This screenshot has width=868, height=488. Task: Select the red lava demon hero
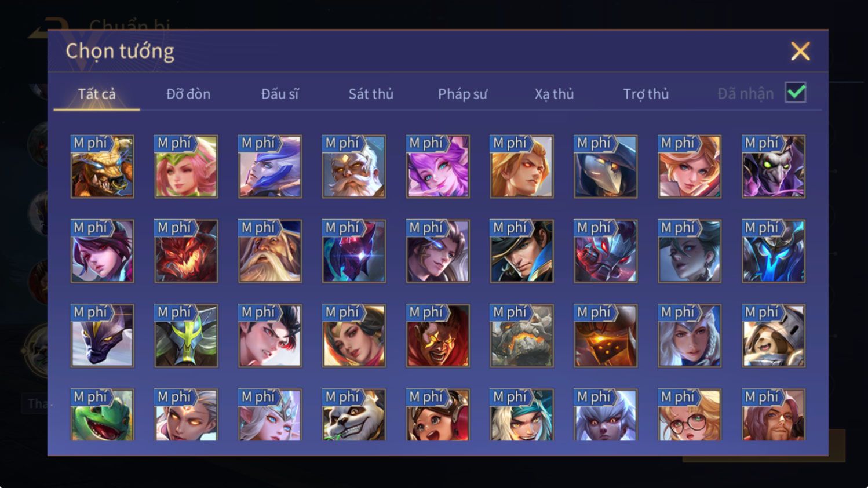[x=186, y=252]
